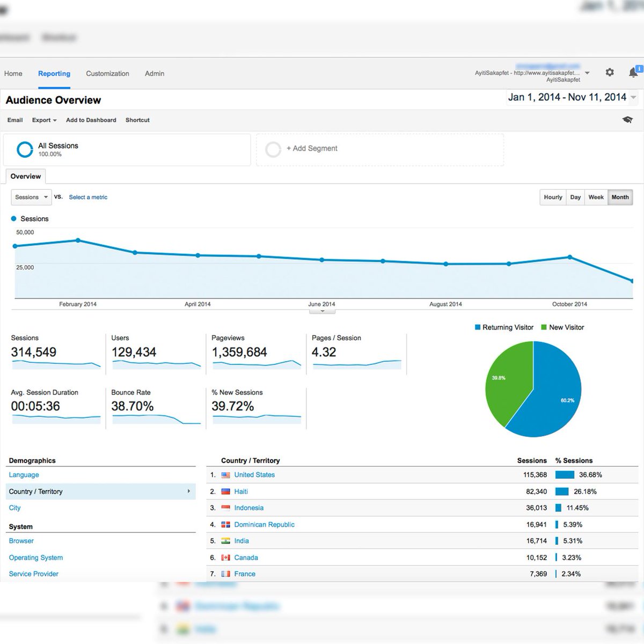Switch to the Admin tab
Screen dimensions: 644x644
tap(154, 73)
